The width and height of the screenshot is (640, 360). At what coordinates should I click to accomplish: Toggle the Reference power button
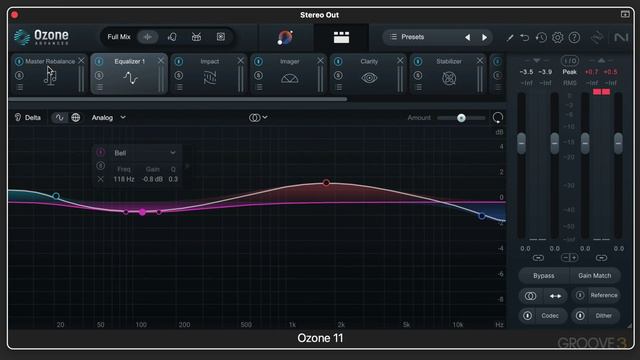click(x=580, y=295)
